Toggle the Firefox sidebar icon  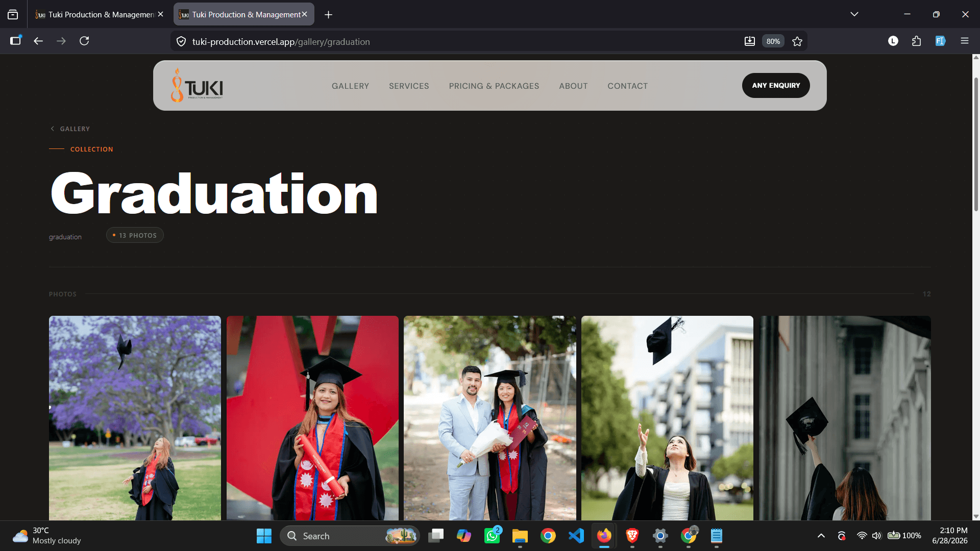(x=16, y=41)
